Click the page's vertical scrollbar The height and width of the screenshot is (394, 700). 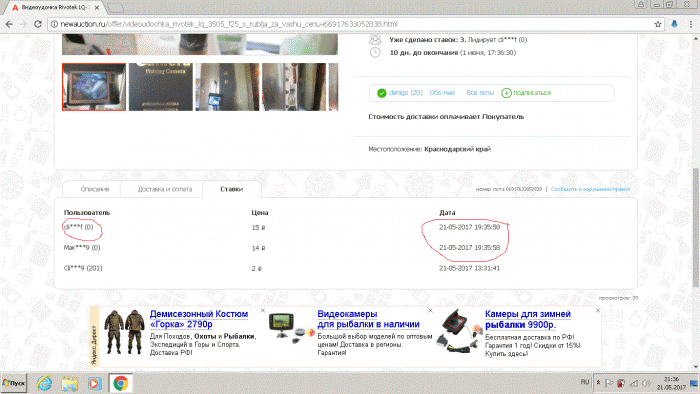click(696, 228)
